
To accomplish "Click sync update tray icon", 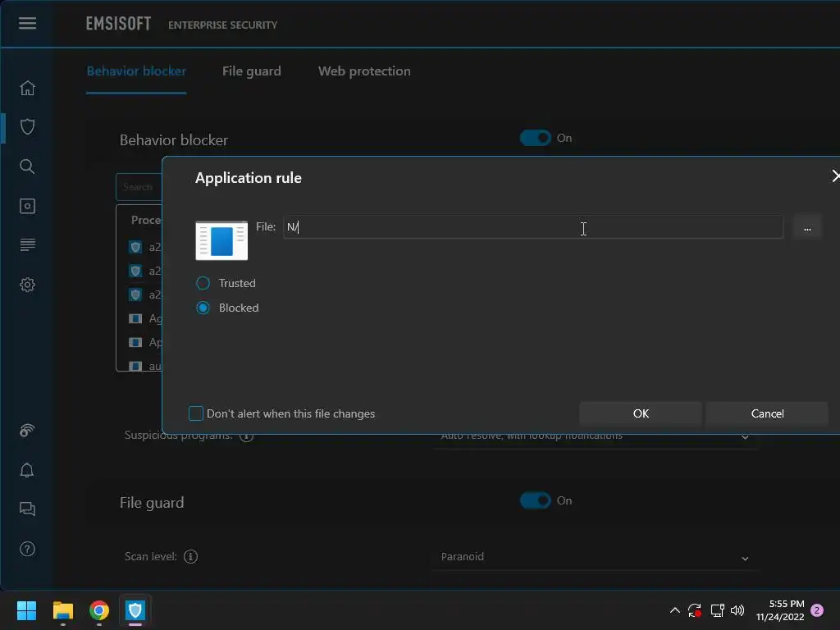I will (695, 610).
